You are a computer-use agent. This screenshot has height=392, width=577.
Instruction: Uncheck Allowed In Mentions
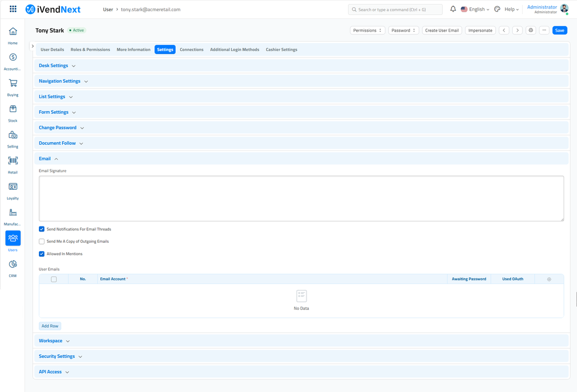coord(42,254)
